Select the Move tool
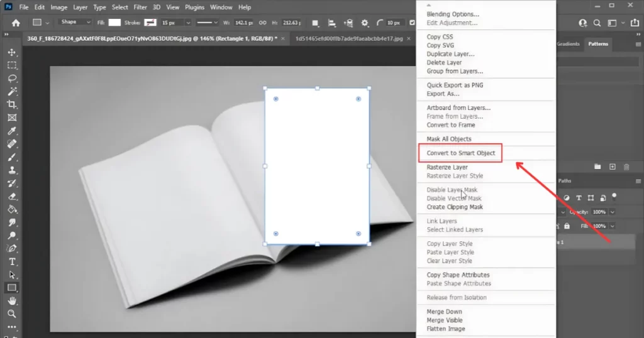The image size is (644, 338). pos(12,53)
